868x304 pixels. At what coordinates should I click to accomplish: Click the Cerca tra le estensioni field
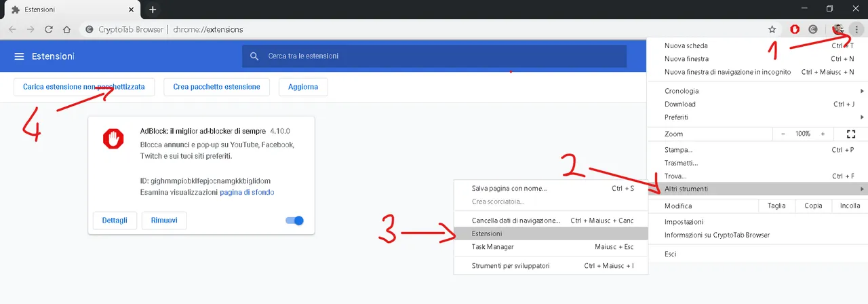point(434,56)
